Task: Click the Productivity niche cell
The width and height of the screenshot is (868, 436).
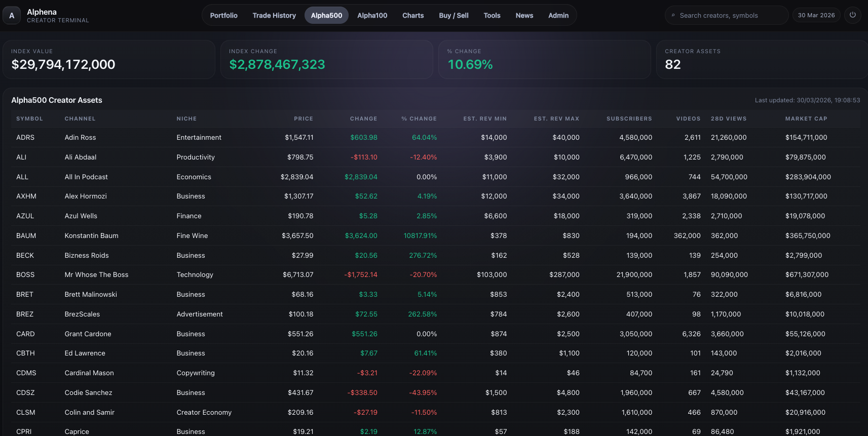Action: point(196,157)
